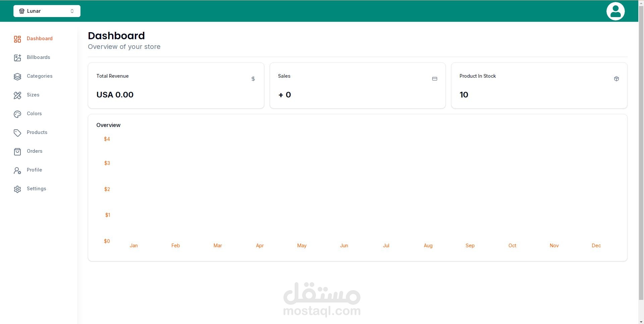The width and height of the screenshot is (644, 324).
Task: Open the Profile section
Action: pos(34,170)
